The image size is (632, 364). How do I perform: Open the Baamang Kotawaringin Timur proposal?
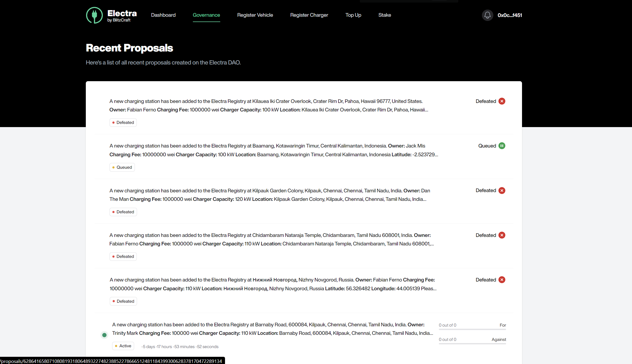pos(274,150)
